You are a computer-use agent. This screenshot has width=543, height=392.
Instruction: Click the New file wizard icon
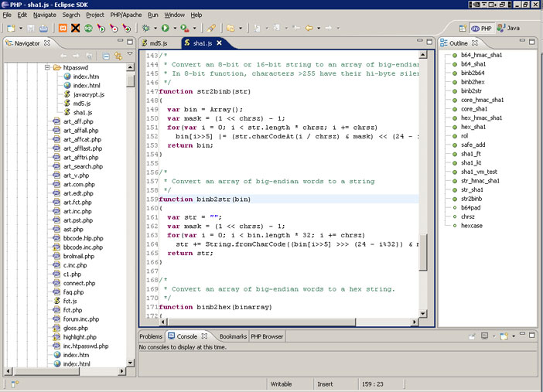point(11,28)
